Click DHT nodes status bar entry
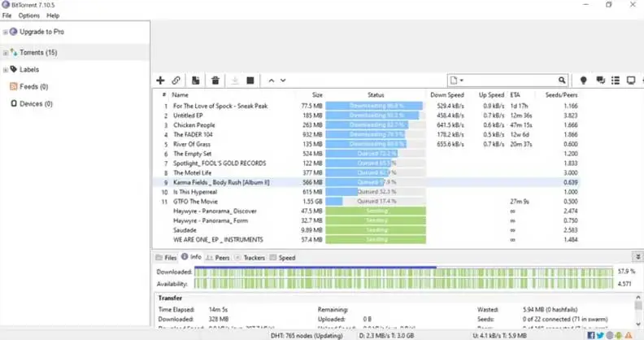The height and width of the screenshot is (340, 644). [x=307, y=335]
